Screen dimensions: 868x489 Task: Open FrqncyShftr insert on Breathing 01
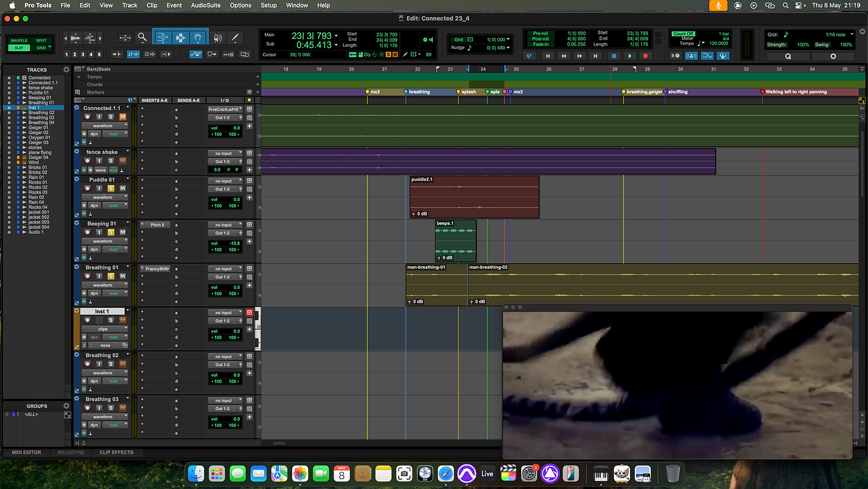[x=157, y=269]
